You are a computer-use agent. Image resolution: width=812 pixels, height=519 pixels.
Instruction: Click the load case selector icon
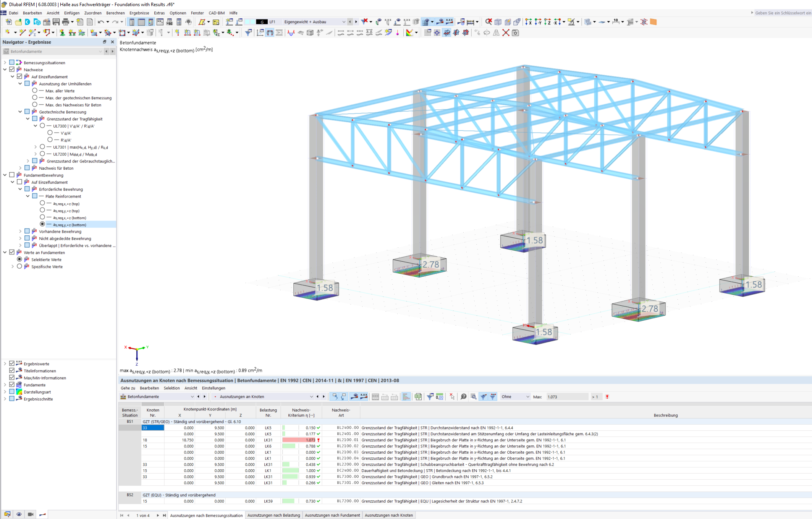coord(261,22)
